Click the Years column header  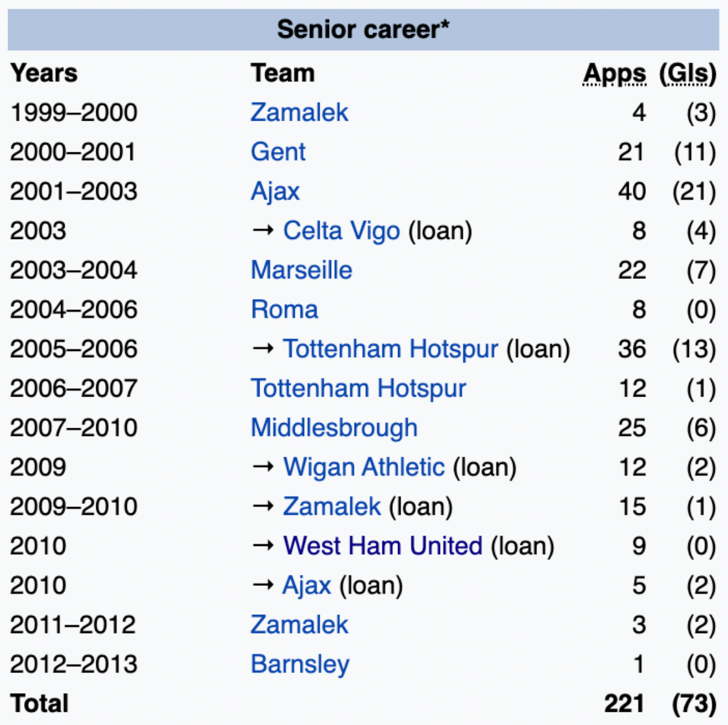click(x=44, y=73)
